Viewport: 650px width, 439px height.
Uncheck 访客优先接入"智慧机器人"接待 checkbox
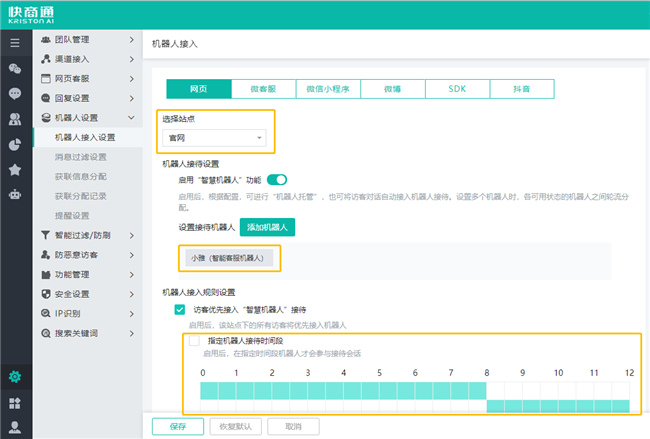click(180, 310)
